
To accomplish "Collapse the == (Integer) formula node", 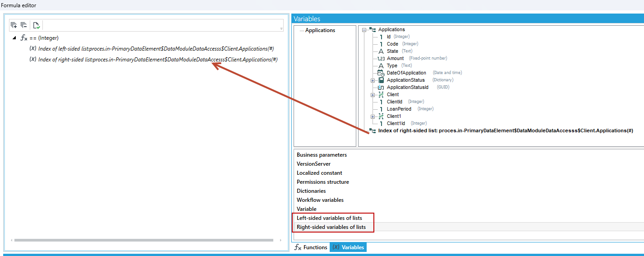I will pyautogui.click(x=14, y=38).
